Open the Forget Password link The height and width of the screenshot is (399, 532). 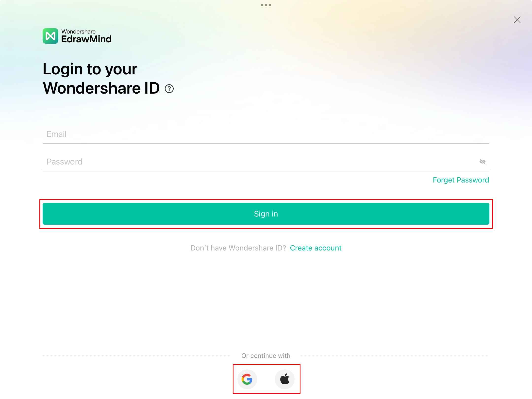tap(461, 180)
